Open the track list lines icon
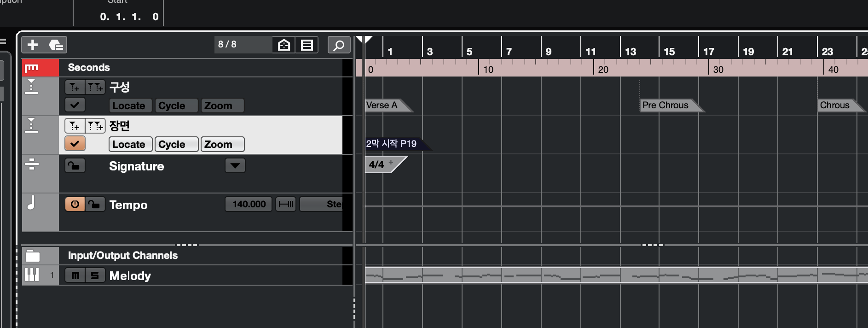 click(x=307, y=45)
